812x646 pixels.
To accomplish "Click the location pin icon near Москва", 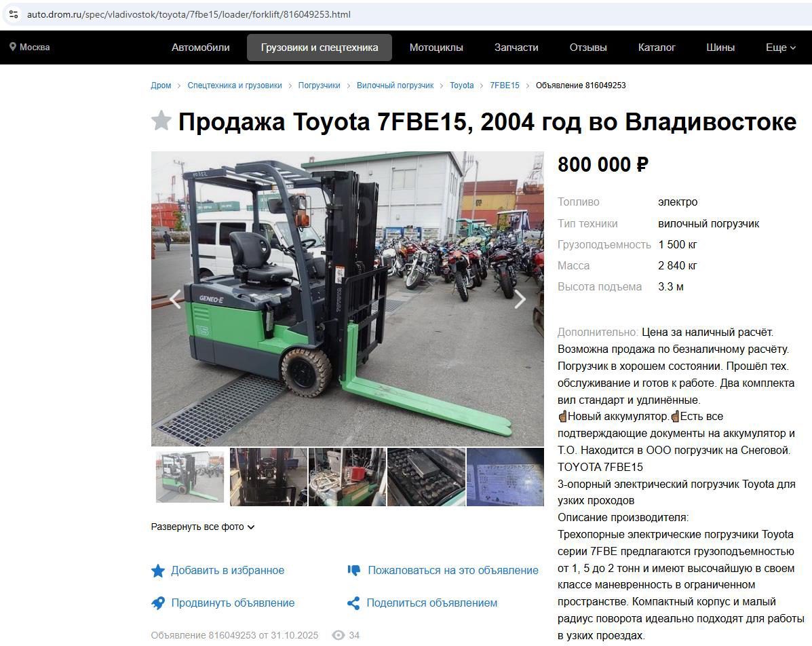I will coord(13,47).
